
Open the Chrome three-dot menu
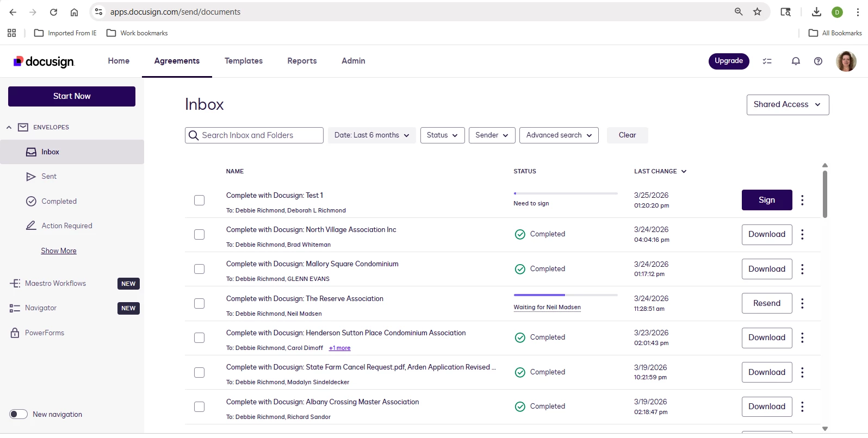[x=858, y=12]
